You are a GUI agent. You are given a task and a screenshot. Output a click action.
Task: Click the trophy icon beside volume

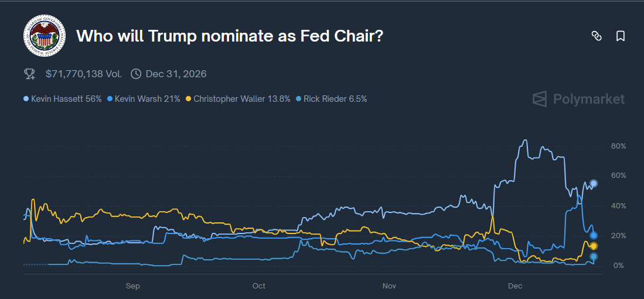(x=29, y=74)
